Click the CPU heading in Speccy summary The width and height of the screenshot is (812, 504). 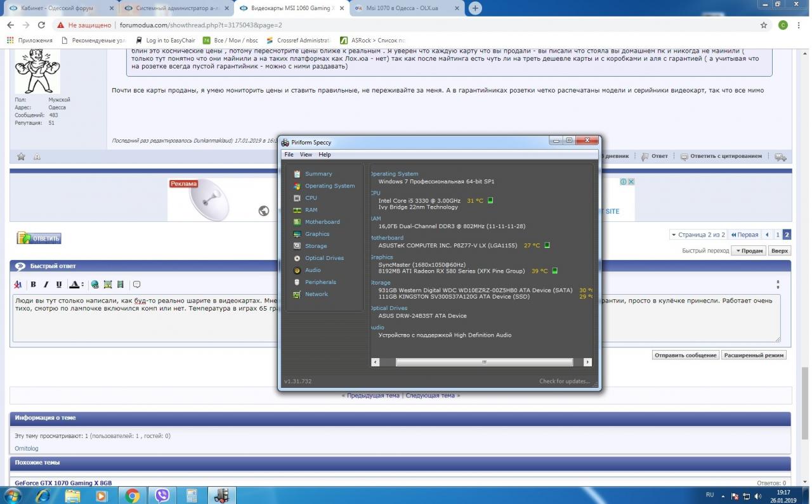[376, 193]
